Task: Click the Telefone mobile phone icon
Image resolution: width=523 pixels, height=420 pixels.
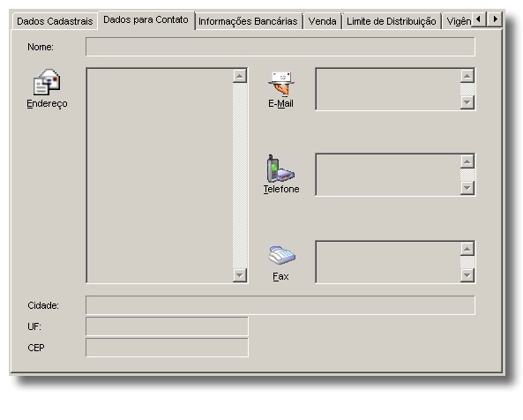Action: click(x=280, y=169)
